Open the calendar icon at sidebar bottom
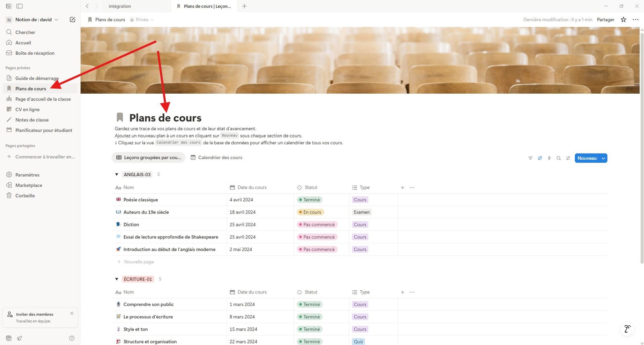Image resolution: width=644 pixels, height=345 pixels. click(9, 338)
